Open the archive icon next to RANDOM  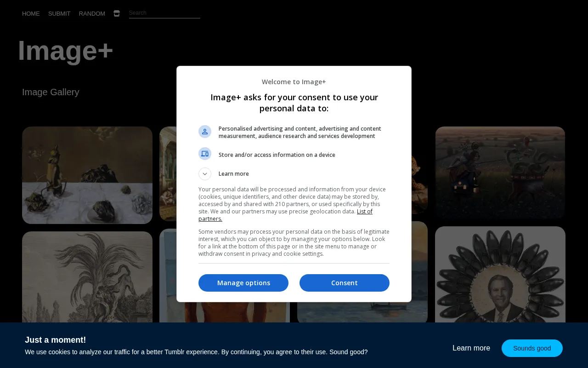(x=117, y=13)
